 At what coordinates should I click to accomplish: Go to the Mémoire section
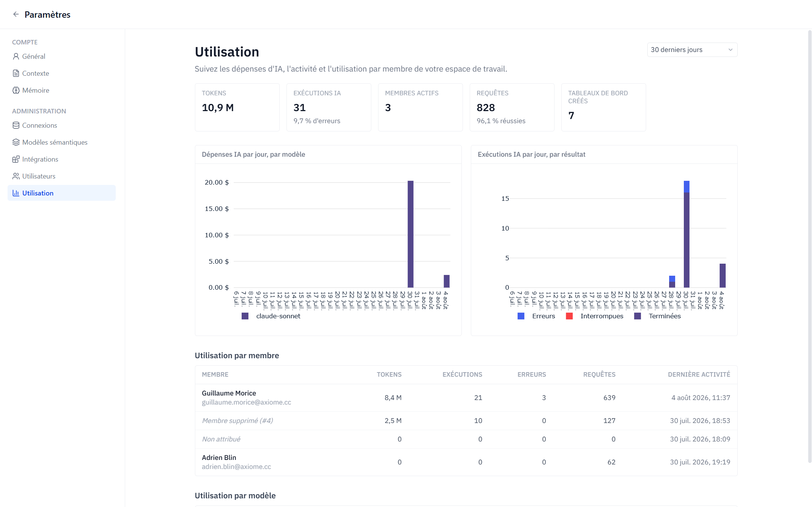pyautogui.click(x=61, y=90)
